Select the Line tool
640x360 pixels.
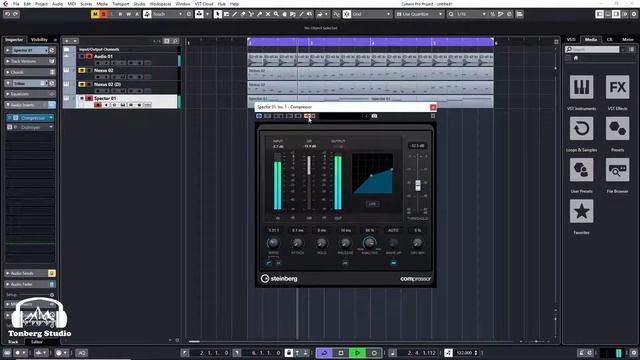click(x=301, y=14)
